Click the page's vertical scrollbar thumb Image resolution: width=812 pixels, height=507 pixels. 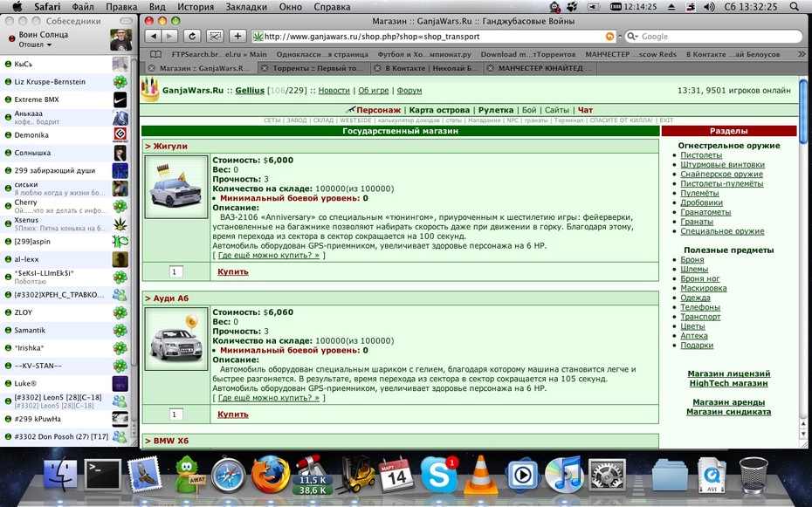click(803, 111)
